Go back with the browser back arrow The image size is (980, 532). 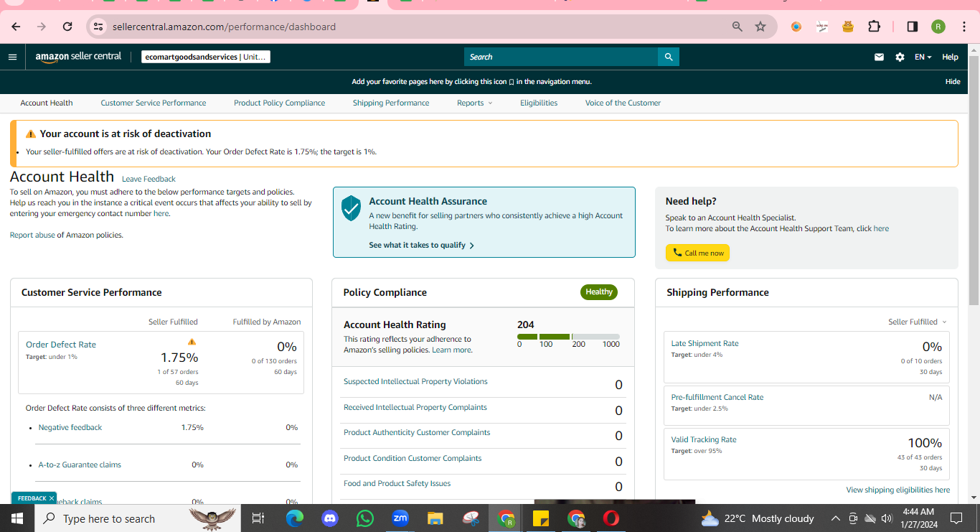16,27
